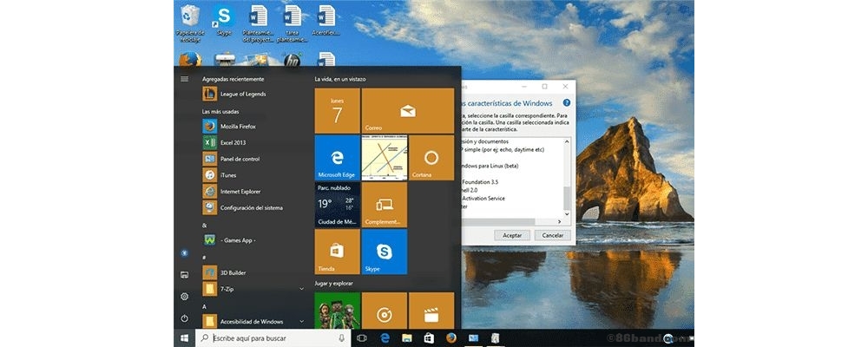Expand the 7-Zip folder chevron
The width and height of the screenshot is (868, 347).
(302, 287)
